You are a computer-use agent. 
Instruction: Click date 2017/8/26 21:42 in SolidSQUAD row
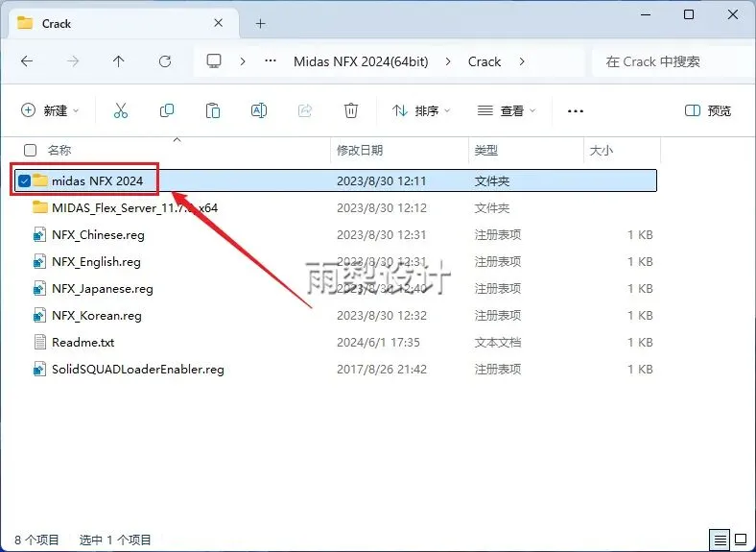click(382, 370)
